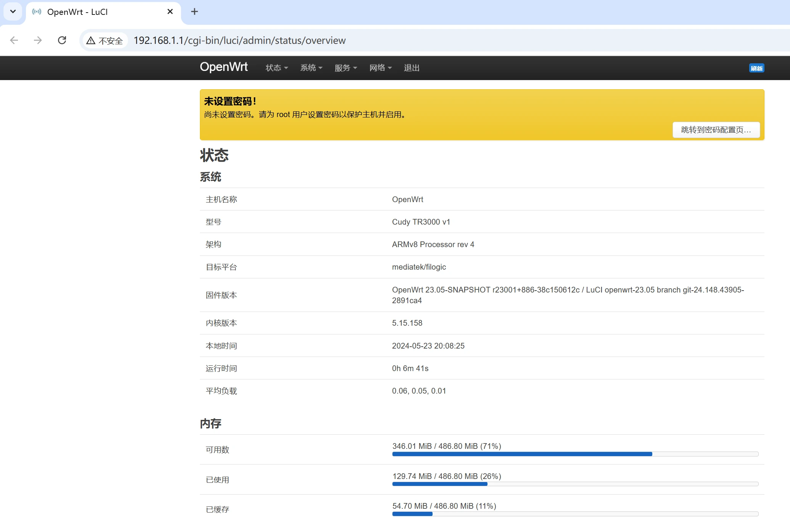Click the 已缓存 memory label
This screenshot has width=790, height=532.
pyautogui.click(x=217, y=509)
